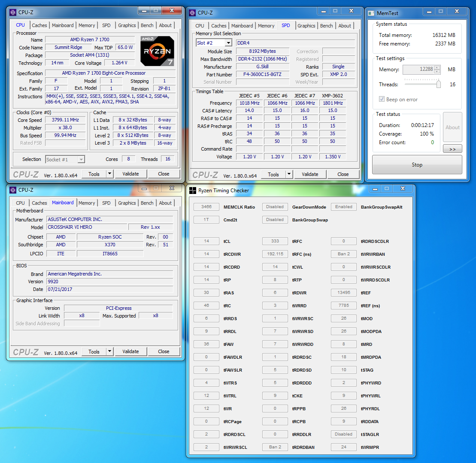Click the tCL value field
Screen dimensions: 476x463
[206, 241]
